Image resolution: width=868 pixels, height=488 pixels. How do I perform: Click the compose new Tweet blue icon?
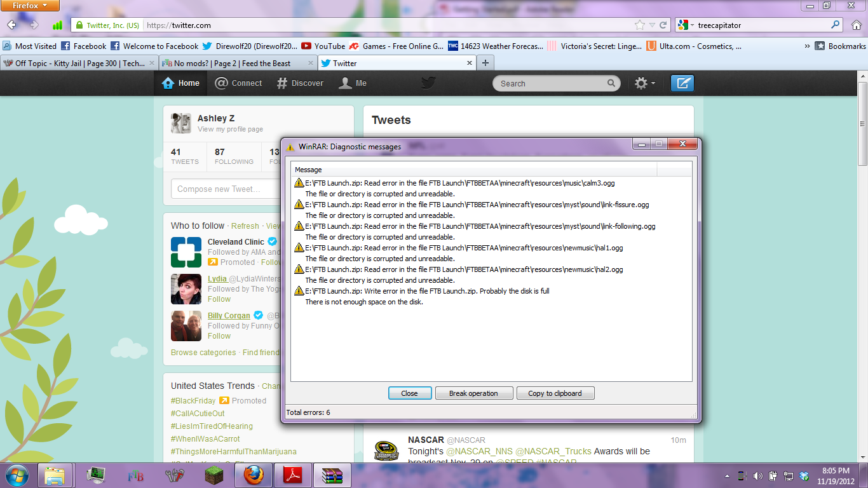pos(682,83)
